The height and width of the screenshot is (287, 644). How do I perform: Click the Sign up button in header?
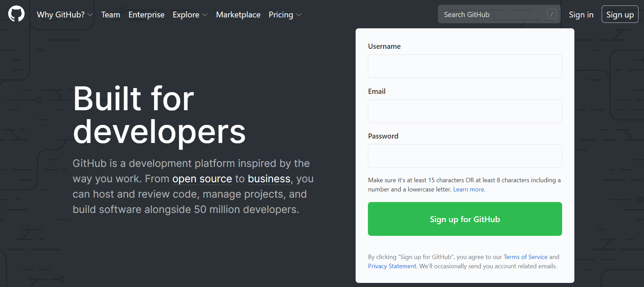pos(620,14)
